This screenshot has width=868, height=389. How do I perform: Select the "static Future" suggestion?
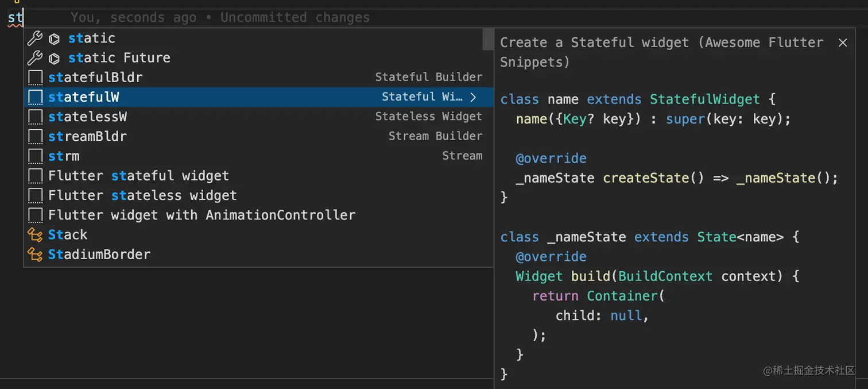pos(258,58)
